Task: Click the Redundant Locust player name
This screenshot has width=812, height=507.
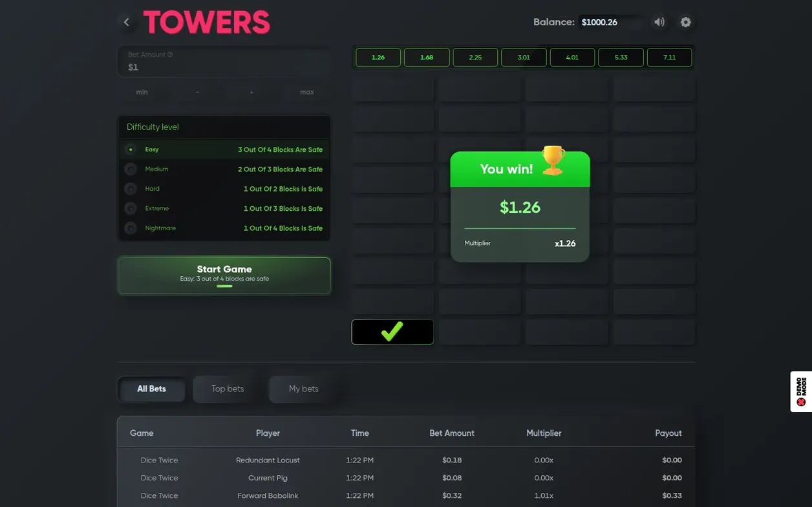Action: point(268,460)
